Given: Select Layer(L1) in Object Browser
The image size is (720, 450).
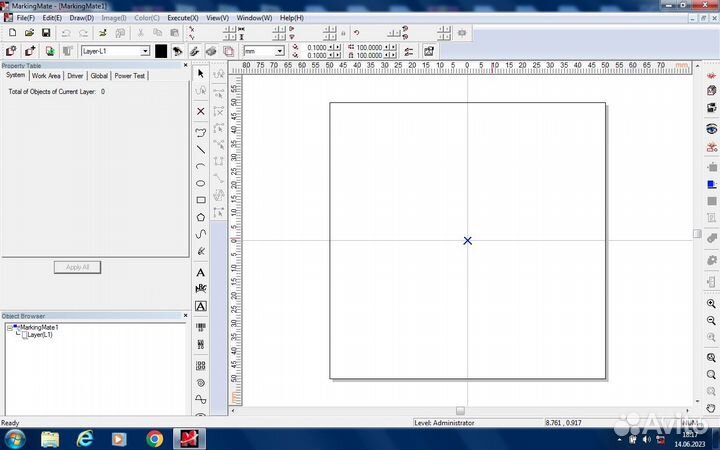Looking at the screenshot, I should [x=40, y=335].
